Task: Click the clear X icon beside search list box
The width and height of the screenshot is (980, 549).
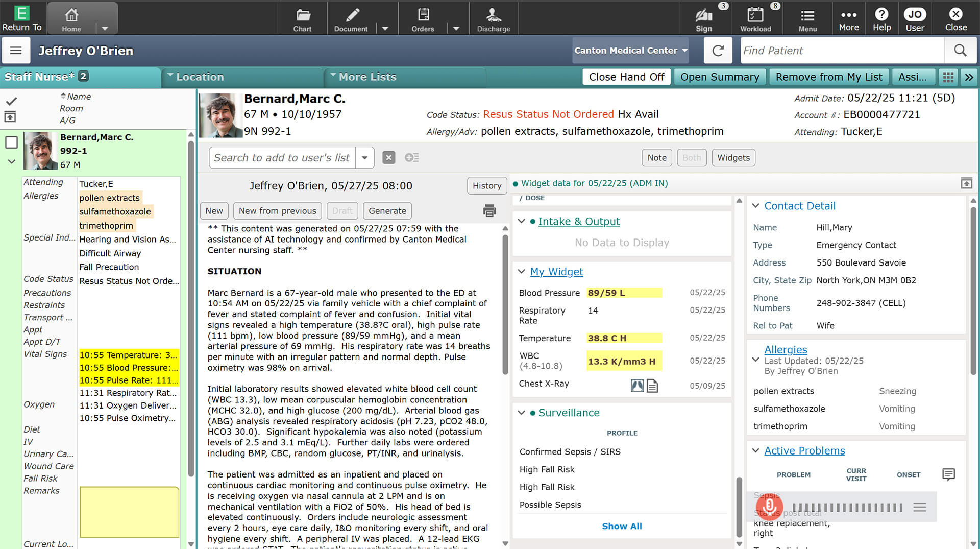Action: [389, 158]
